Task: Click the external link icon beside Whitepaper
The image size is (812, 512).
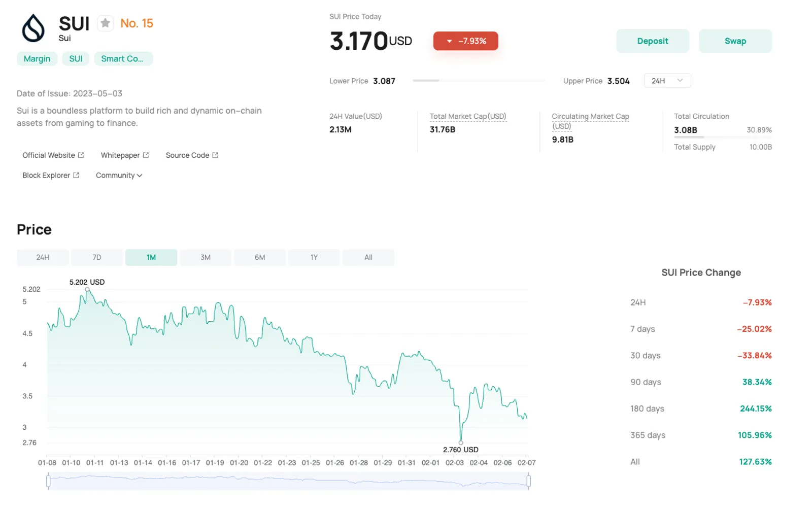Action: click(x=146, y=155)
